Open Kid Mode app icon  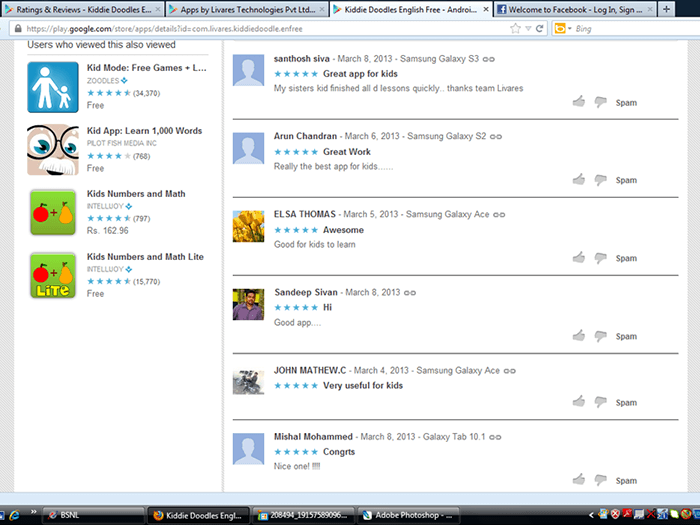[53, 87]
